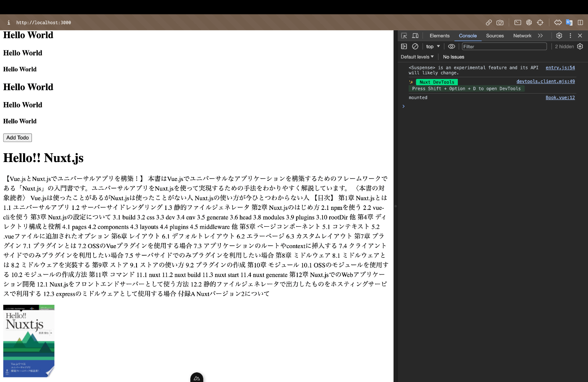This screenshot has height=382, width=588.
Task: Expand more DevTools tabs with the chevrons
Action: pos(541,36)
